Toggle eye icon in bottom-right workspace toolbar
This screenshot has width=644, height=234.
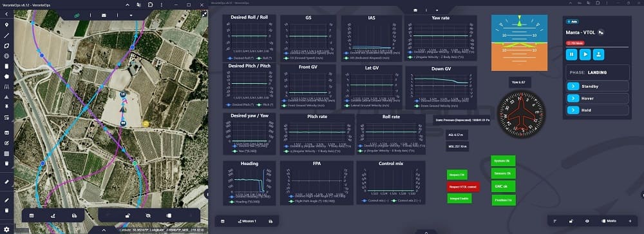pyautogui.click(x=587, y=221)
